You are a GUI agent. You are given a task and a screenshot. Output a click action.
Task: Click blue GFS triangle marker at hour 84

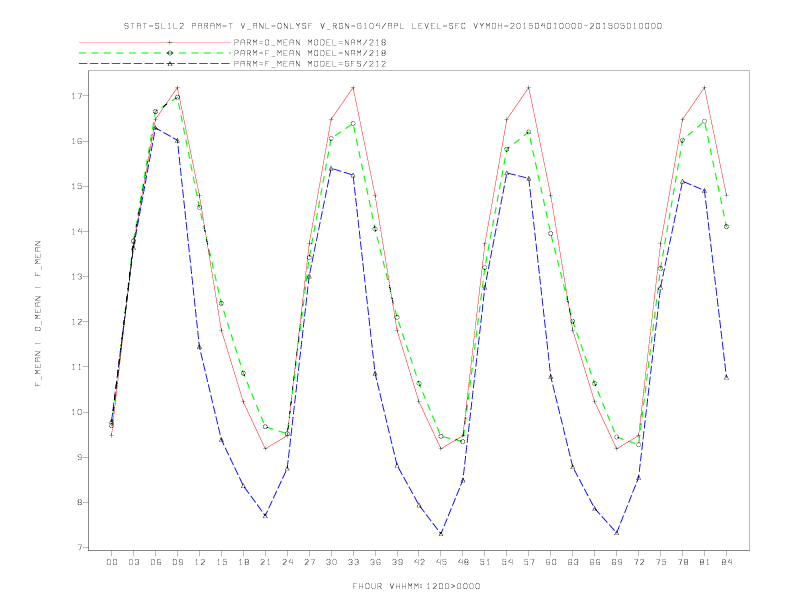click(x=726, y=377)
